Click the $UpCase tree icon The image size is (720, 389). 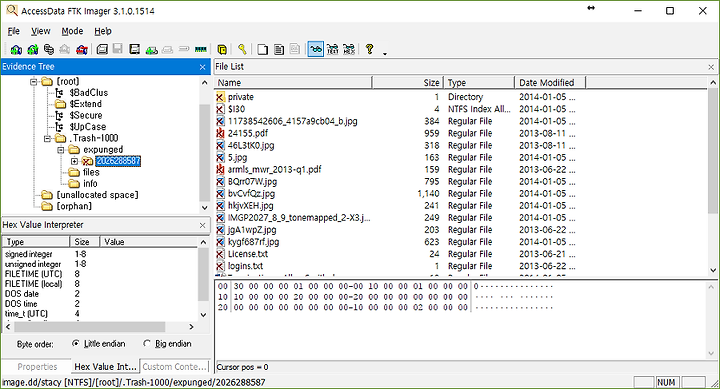pos(60,127)
